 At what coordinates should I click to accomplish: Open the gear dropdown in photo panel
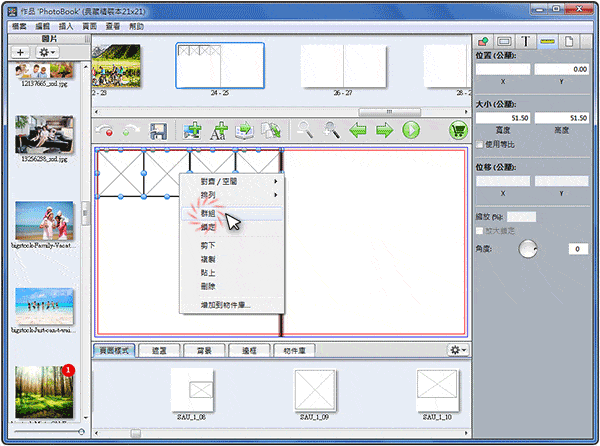pos(47,50)
